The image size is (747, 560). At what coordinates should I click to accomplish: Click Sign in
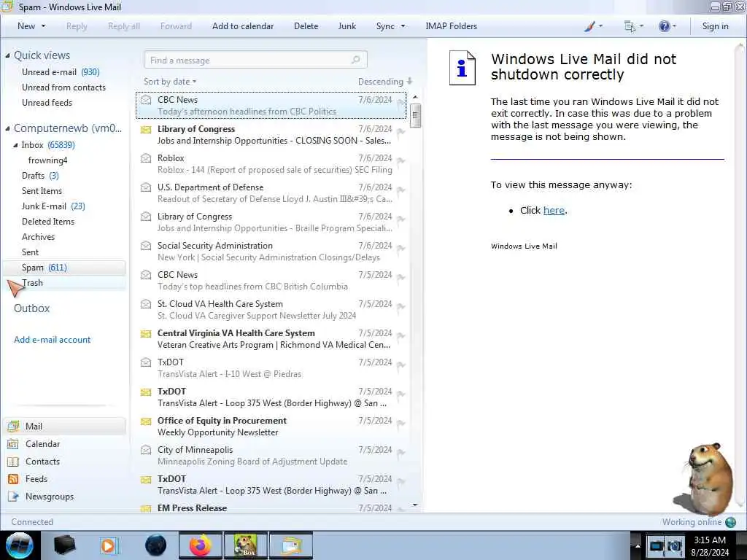(x=715, y=26)
